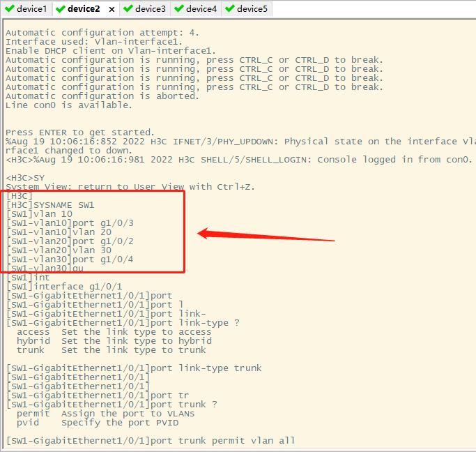Click the green checkmark icon on device1
Viewport: 476px width, 452px height.
[10, 8]
